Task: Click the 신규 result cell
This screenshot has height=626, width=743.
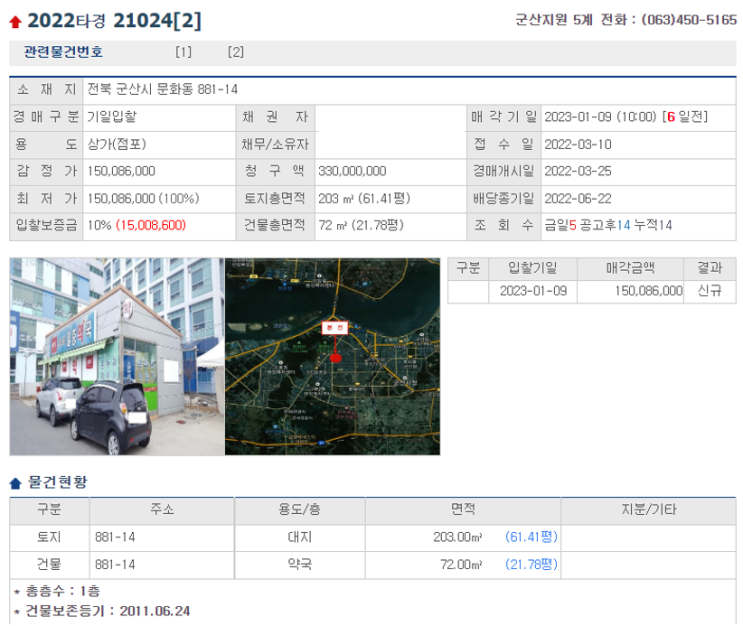Action: coord(709,291)
